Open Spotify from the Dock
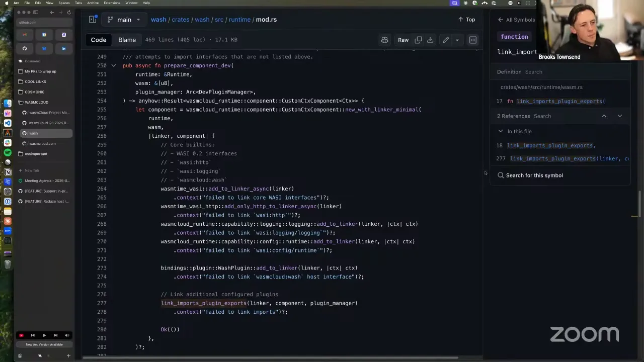This screenshot has height=362, width=644. [x=8, y=152]
